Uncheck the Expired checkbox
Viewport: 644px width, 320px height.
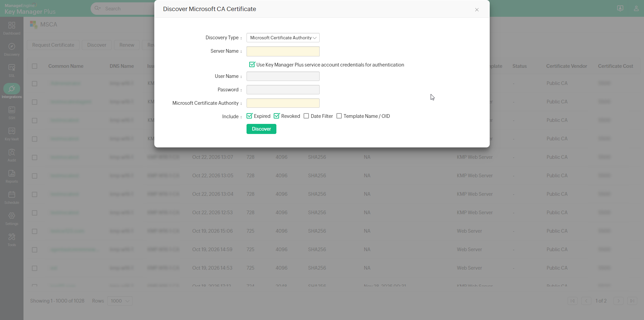(250, 116)
